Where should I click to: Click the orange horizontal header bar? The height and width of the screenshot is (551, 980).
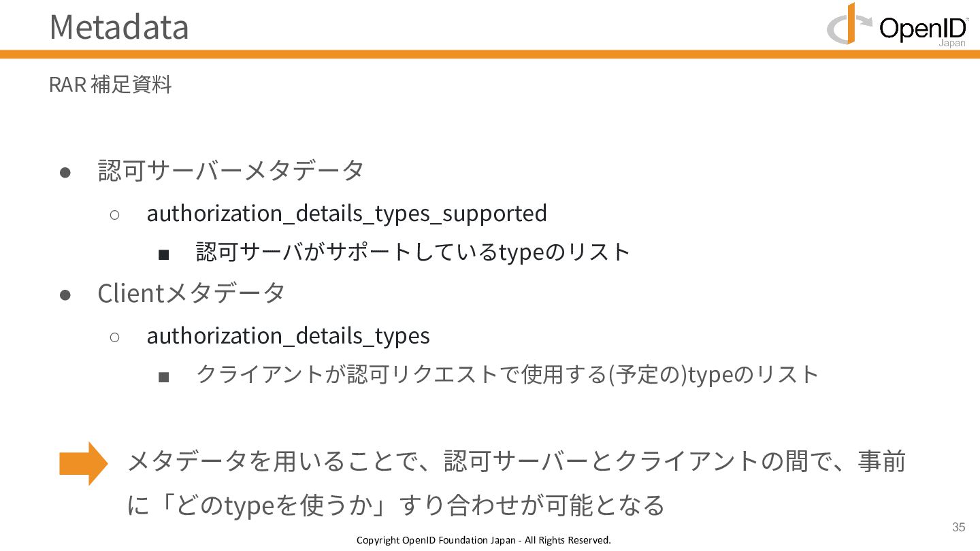pos(490,54)
